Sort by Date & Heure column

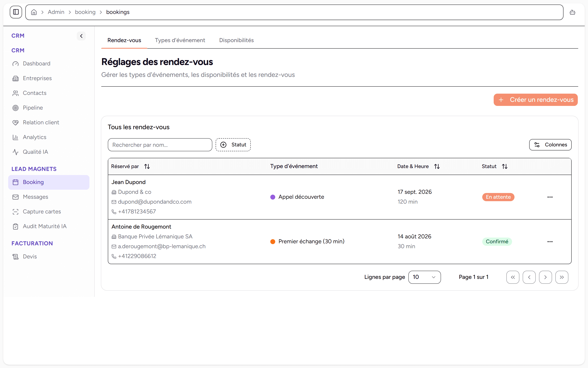(418, 166)
